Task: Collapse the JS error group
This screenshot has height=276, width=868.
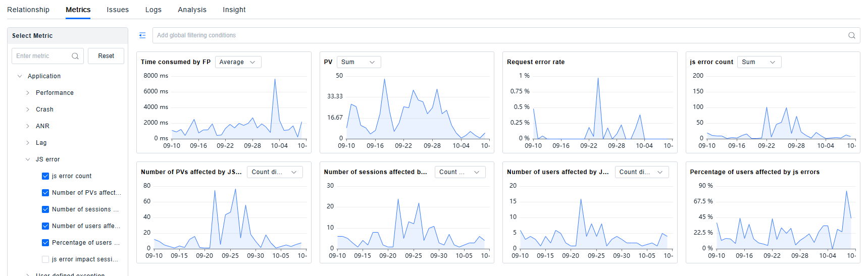Action: point(28,159)
